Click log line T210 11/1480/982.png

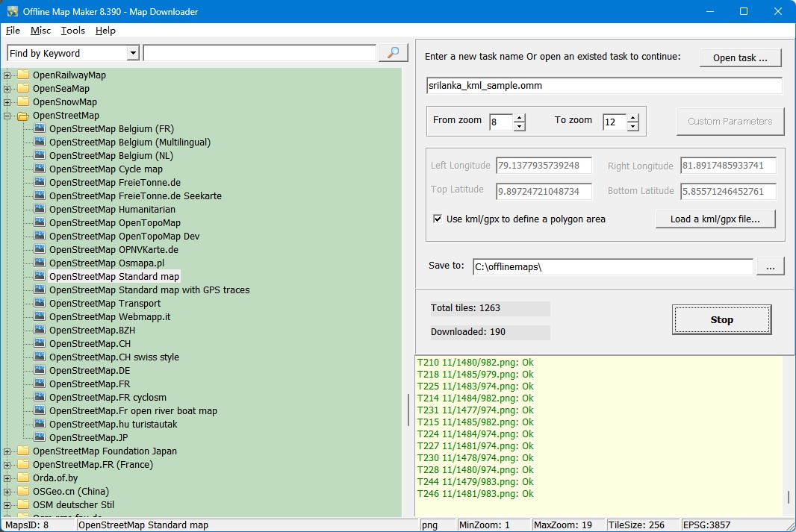click(475, 362)
